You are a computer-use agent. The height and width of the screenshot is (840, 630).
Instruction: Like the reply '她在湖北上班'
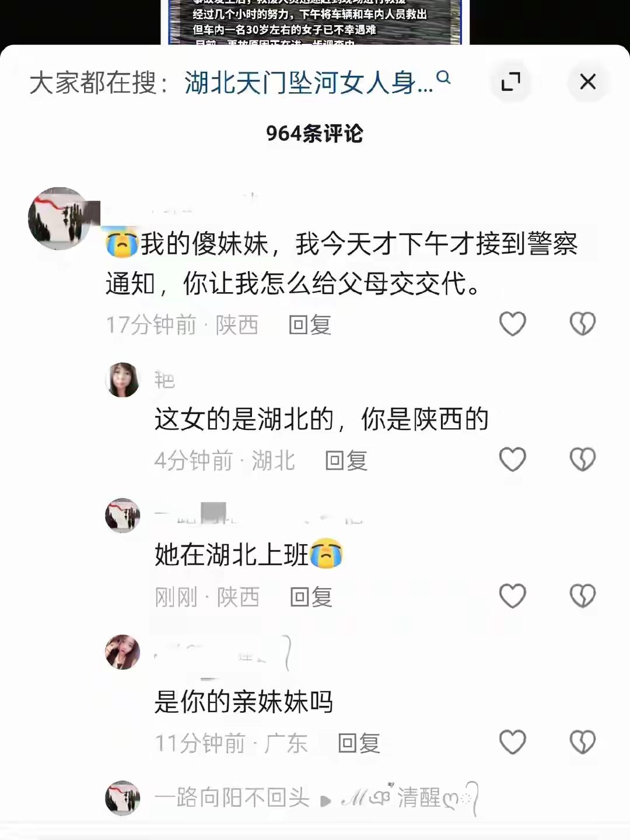tap(513, 596)
